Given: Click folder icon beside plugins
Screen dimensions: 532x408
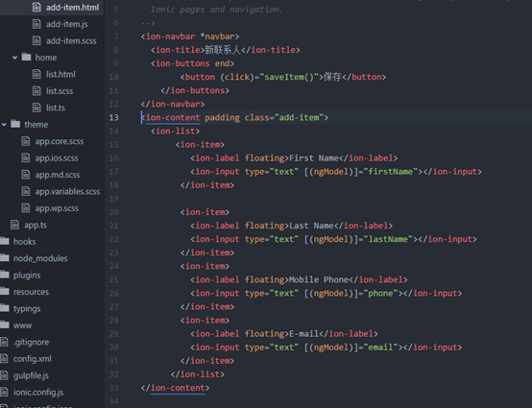Looking at the screenshot, I should (x=5, y=274).
